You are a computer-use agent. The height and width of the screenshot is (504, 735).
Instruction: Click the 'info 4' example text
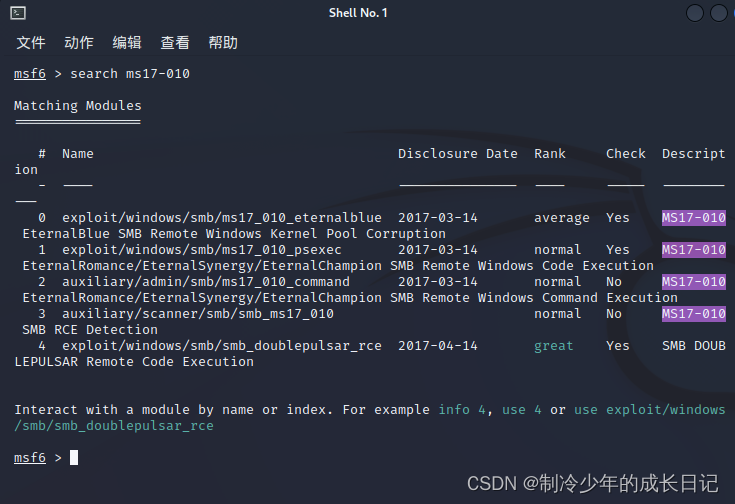(x=462, y=410)
